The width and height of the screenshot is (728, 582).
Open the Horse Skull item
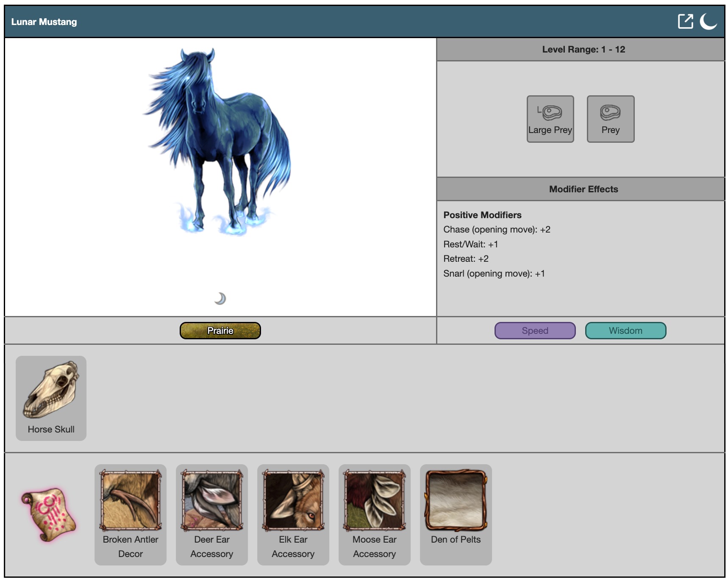(51, 398)
